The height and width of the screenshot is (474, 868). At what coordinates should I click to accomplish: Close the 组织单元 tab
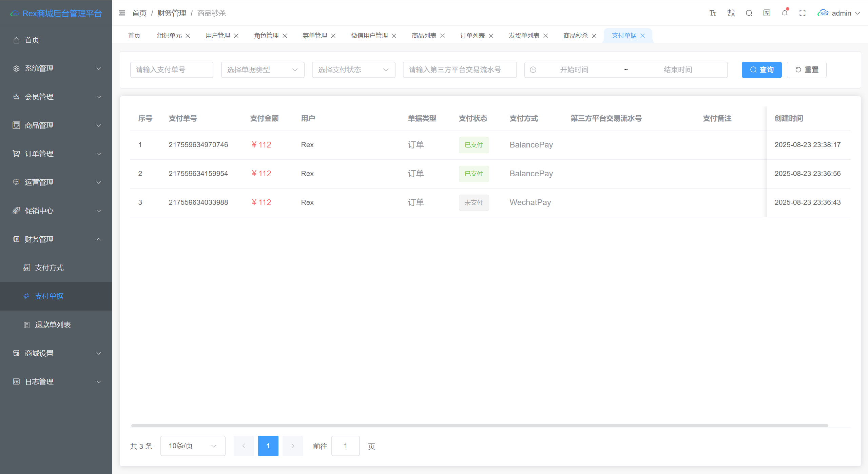click(x=188, y=36)
